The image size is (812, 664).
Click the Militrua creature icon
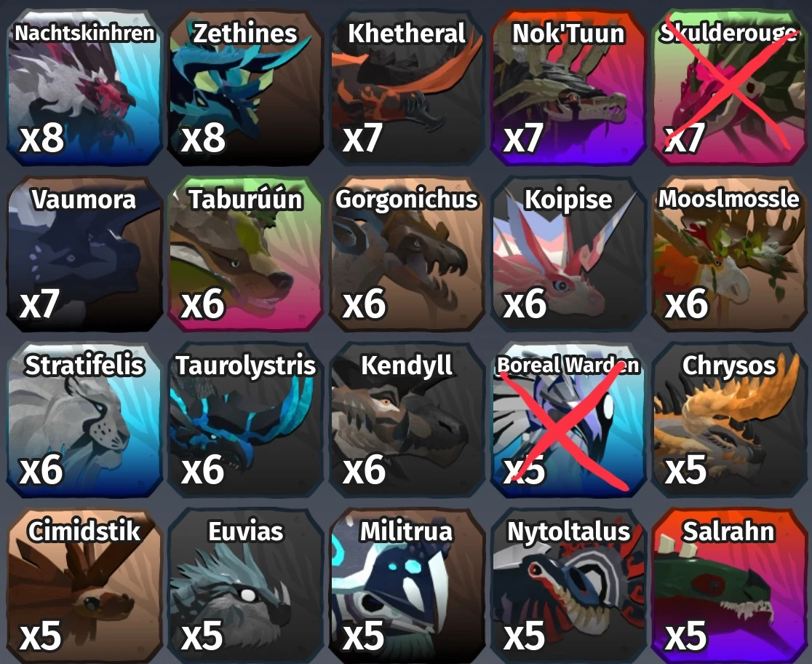point(407,585)
